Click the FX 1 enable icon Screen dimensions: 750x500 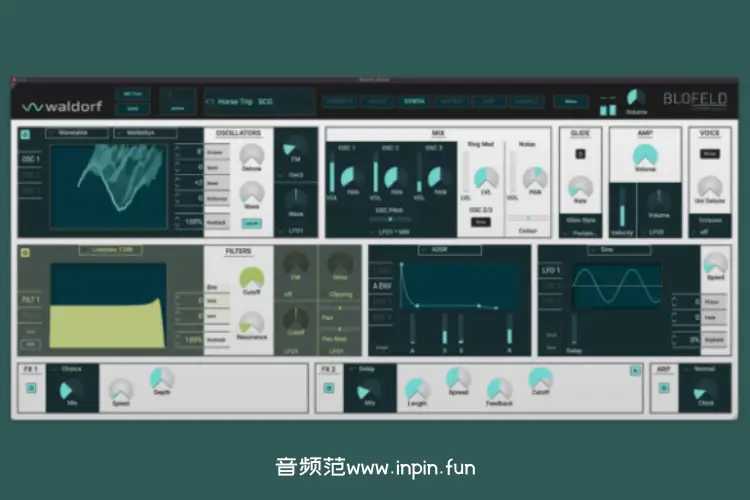pos(31,388)
